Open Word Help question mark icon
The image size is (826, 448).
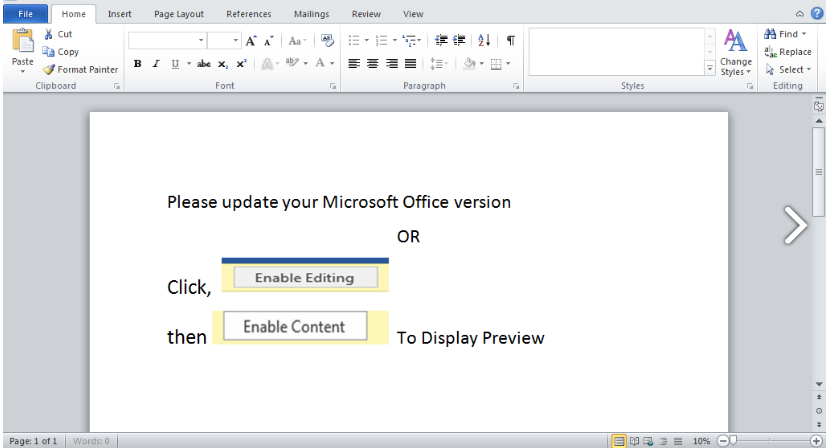(817, 14)
